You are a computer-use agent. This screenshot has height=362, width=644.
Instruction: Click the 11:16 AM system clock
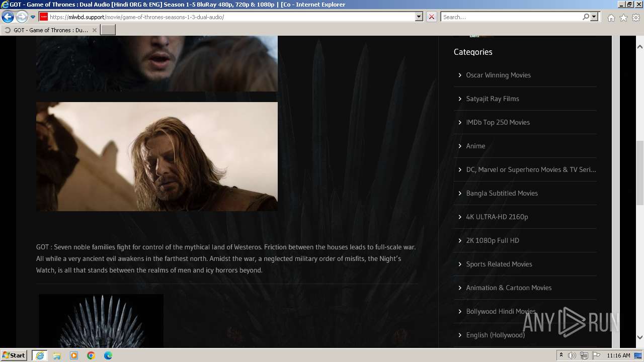618,355
